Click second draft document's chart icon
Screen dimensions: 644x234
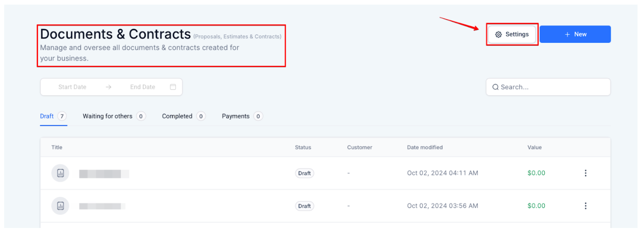coord(60,206)
